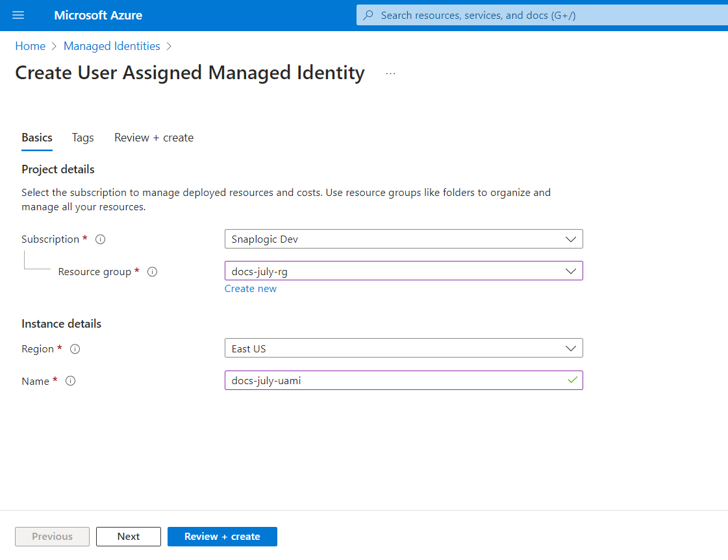728x560 pixels.
Task: Navigate to Managed Identities breadcrumb
Action: click(x=112, y=46)
